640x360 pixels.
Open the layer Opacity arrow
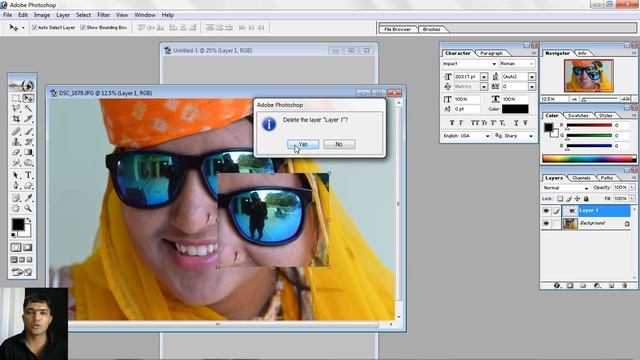(x=632, y=187)
